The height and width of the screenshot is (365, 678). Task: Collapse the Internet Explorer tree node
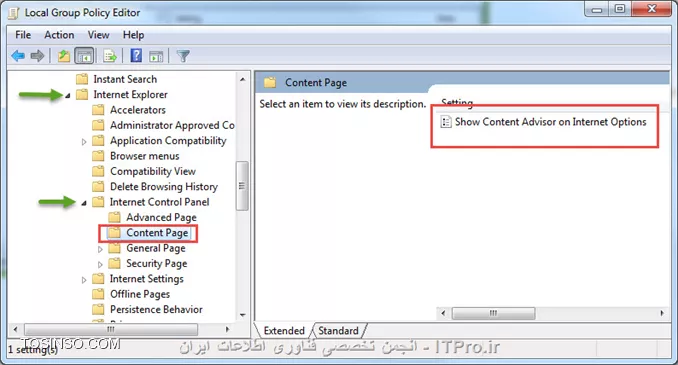tap(68, 96)
